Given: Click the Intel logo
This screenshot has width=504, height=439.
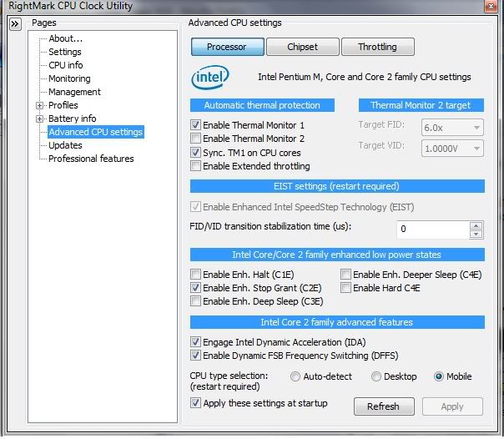Looking at the screenshot, I should tap(210, 77).
